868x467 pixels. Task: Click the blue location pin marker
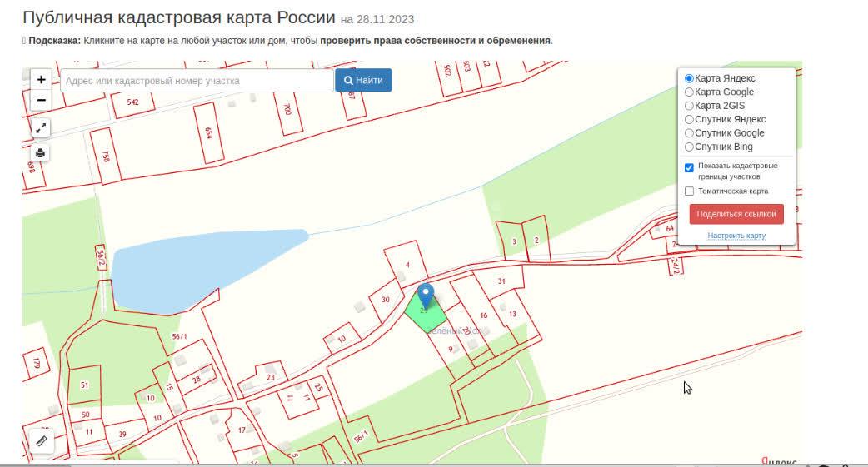coord(425,295)
